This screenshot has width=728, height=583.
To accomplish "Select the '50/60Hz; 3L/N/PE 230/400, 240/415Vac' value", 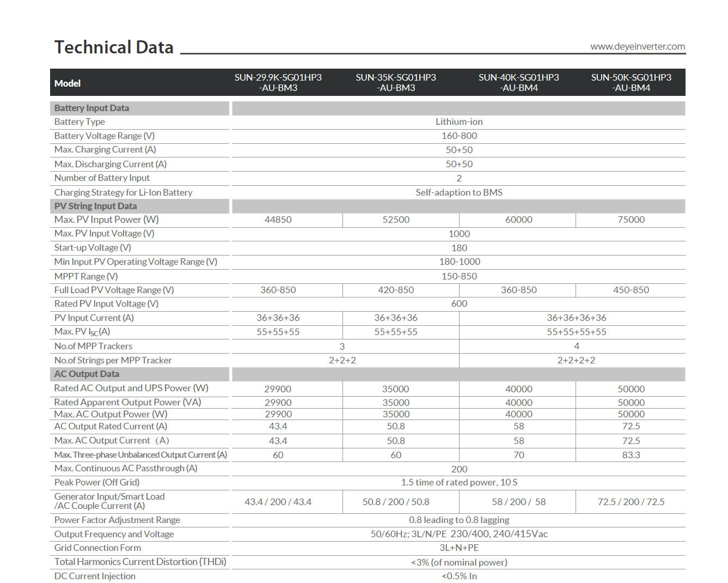I will pyautogui.click(x=459, y=535).
